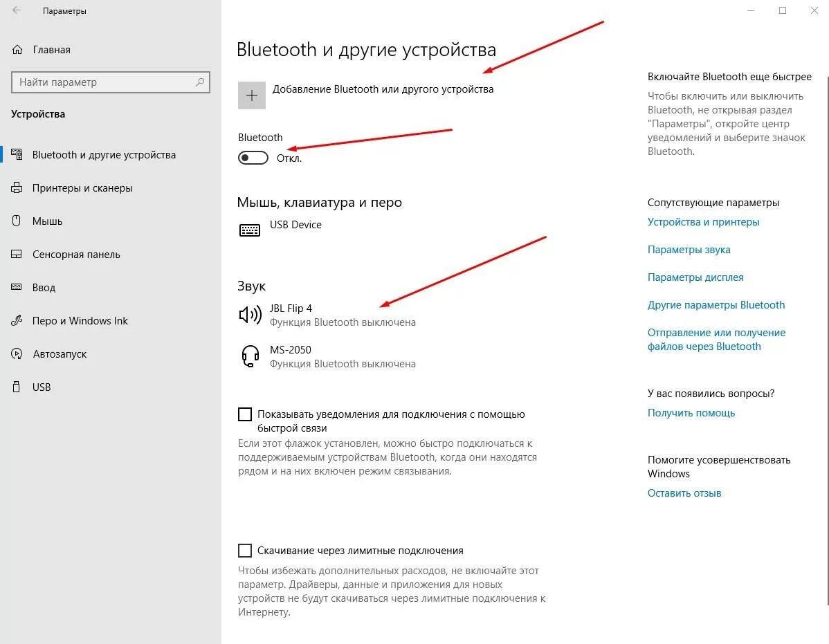Minimize the Параметры window
The image size is (829, 644).
[x=751, y=10]
